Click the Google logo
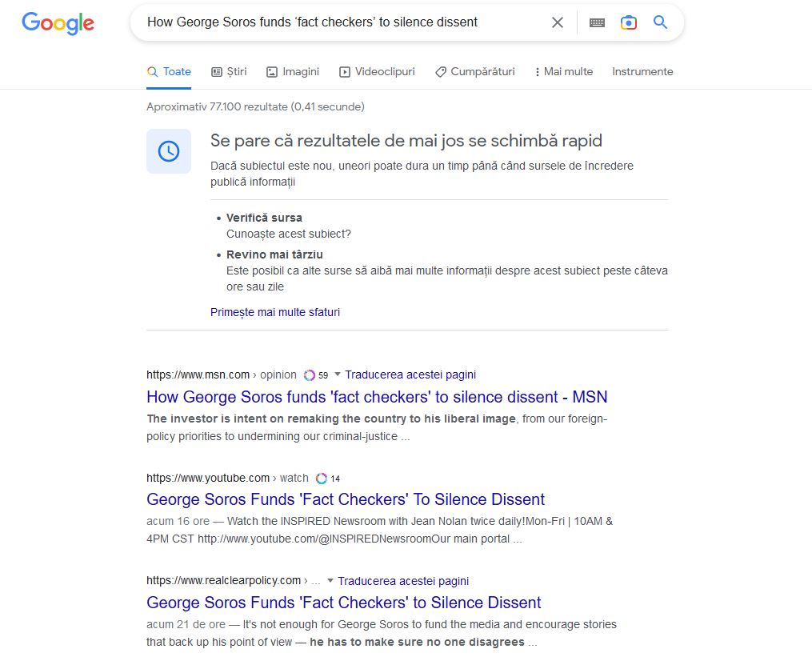812x657 pixels. (x=58, y=23)
